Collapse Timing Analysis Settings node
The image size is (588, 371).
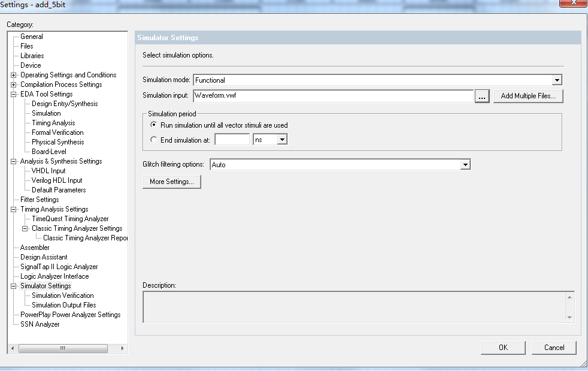[x=14, y=210]
